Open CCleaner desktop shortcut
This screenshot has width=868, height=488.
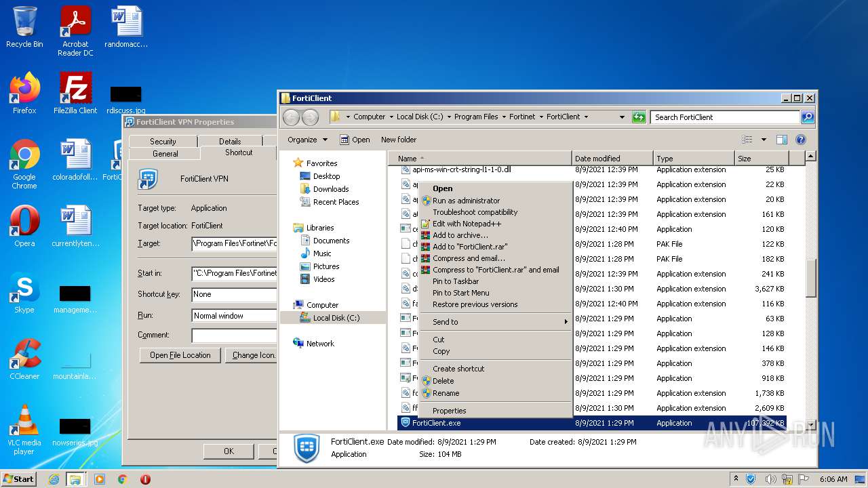pyautogui.click(x=24, y=359)
